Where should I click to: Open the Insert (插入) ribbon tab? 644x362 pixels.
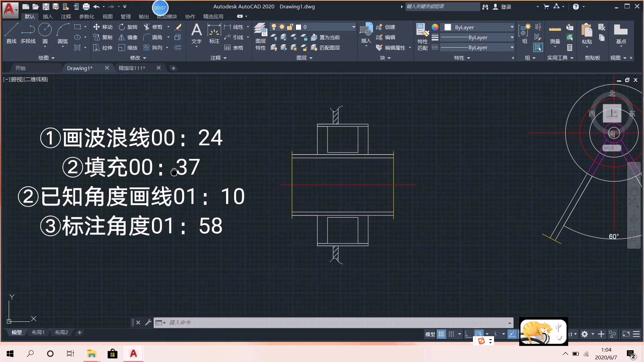tap(48, 16)
